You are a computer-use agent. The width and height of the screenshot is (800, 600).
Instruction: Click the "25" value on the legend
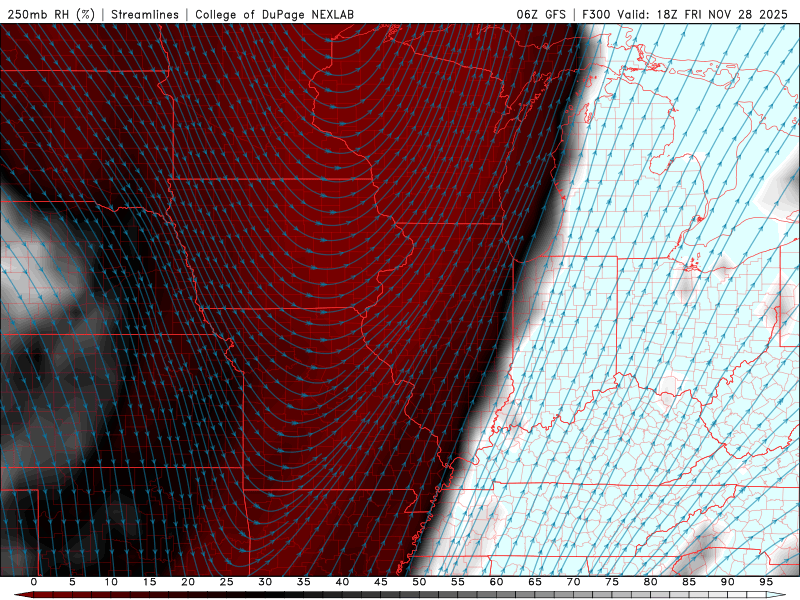point(227,582)
